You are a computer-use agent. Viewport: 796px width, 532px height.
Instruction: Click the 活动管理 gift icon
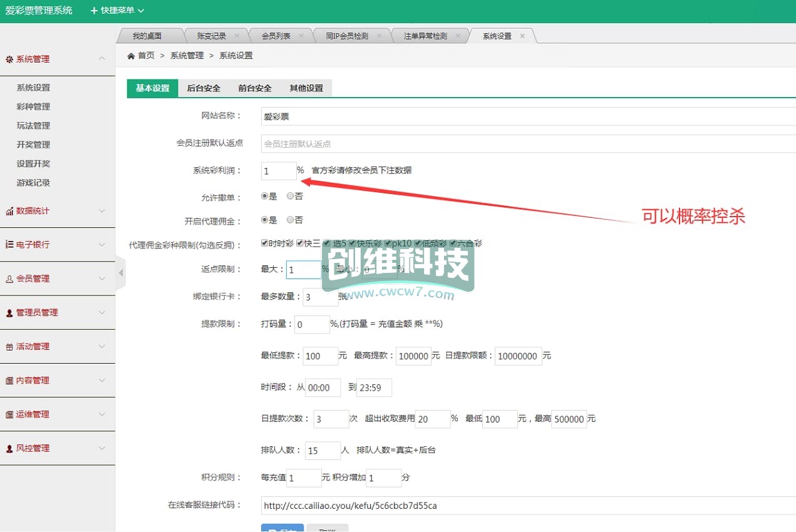coord(9,347)
